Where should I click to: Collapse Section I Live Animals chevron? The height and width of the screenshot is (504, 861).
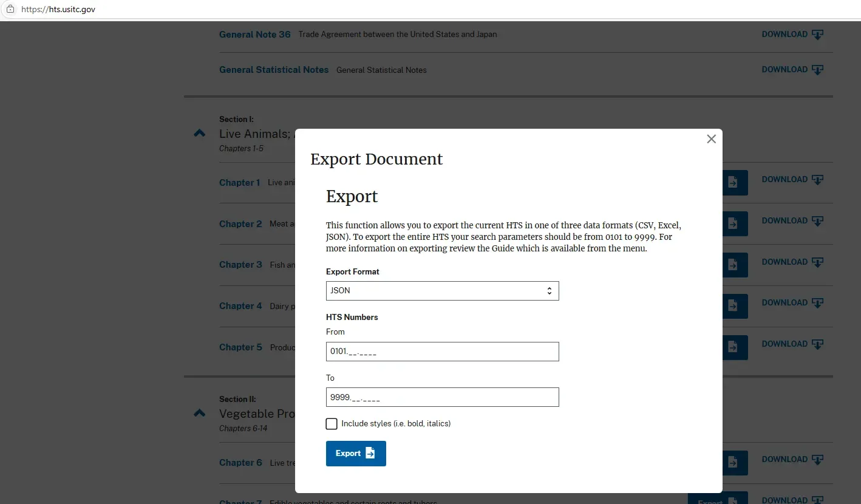coord(199,133)
